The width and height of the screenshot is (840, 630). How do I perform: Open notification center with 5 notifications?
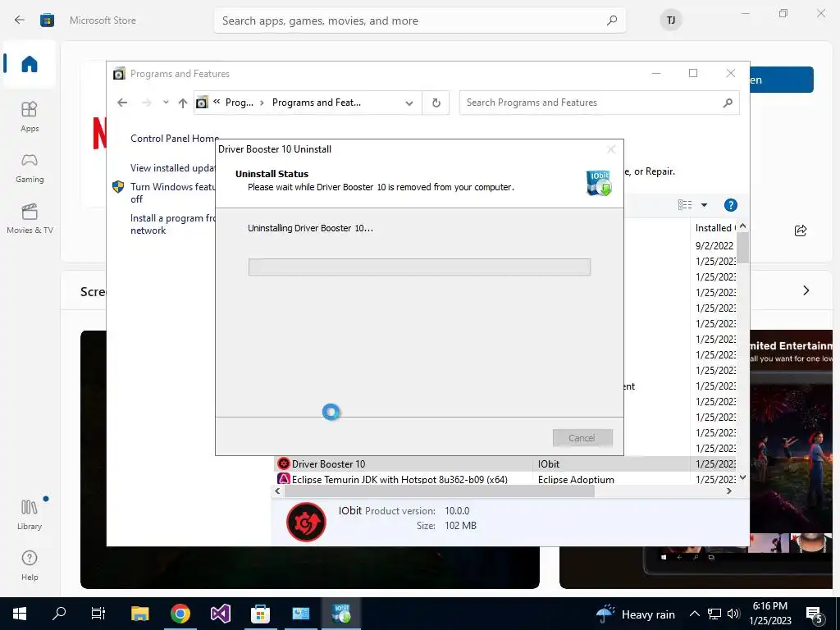(815, 614)
